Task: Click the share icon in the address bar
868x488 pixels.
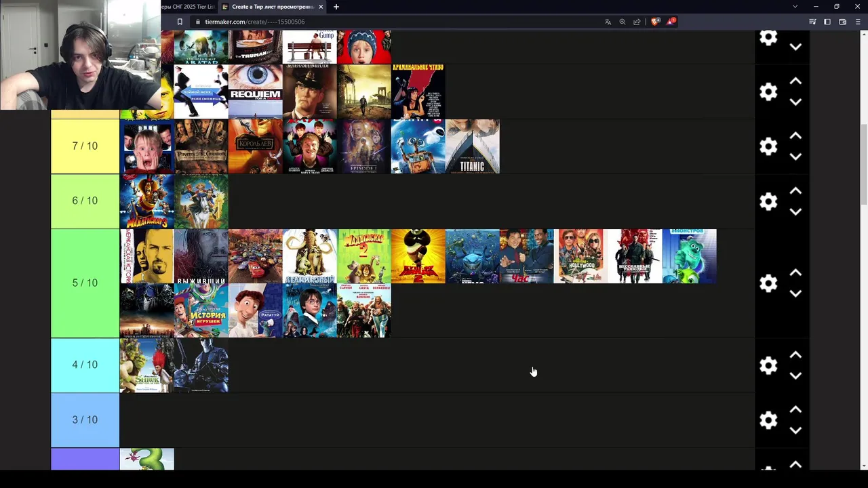Action: coord(637,22)
